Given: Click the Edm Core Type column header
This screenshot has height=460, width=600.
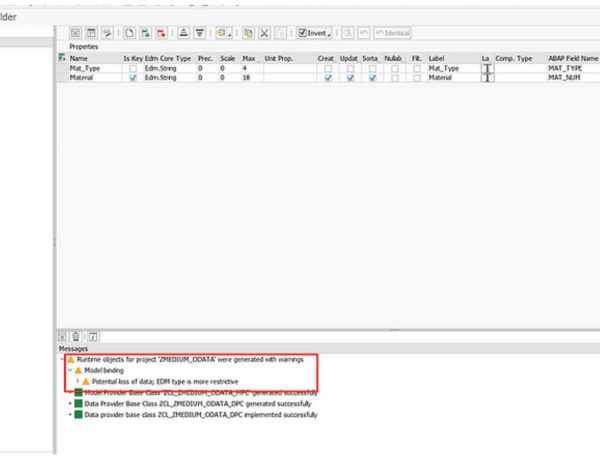Looking at the screenshot, I should pyautogui.click(x=168, y=58).
